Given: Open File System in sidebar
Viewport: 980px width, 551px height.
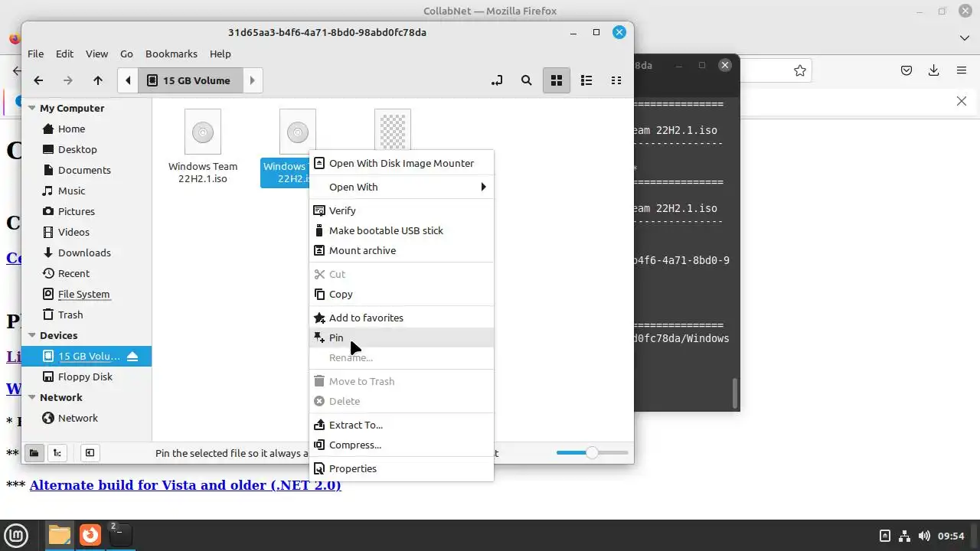Looking at the screenshot, I should coord(83,294).
